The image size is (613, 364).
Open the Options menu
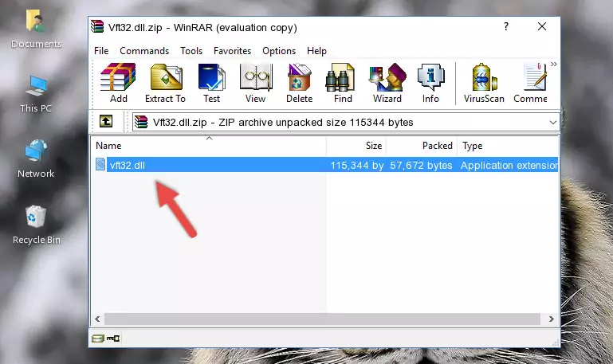pos(279,51)
